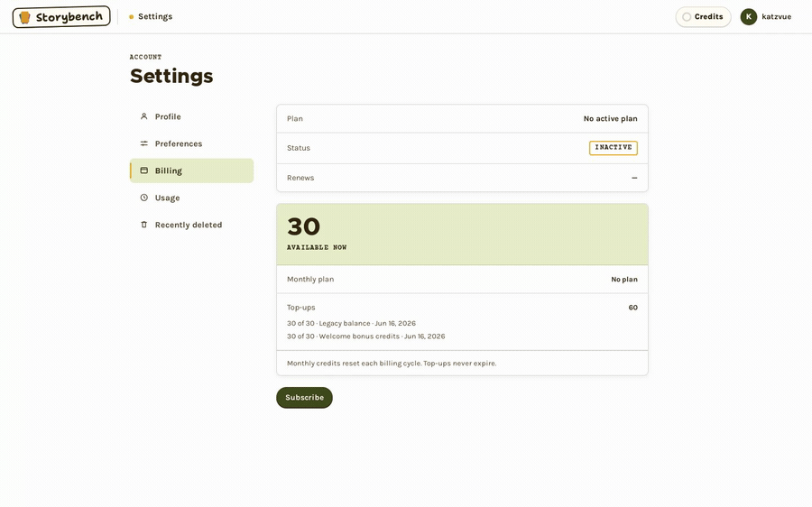
Task: Open the Credits pill button
Action: (703, 16)
